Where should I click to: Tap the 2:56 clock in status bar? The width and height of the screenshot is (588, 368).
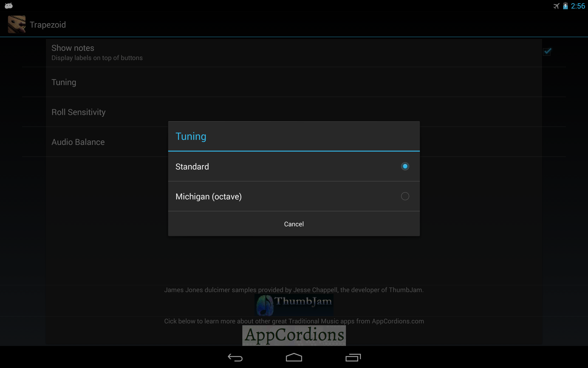tap(578, 6)
